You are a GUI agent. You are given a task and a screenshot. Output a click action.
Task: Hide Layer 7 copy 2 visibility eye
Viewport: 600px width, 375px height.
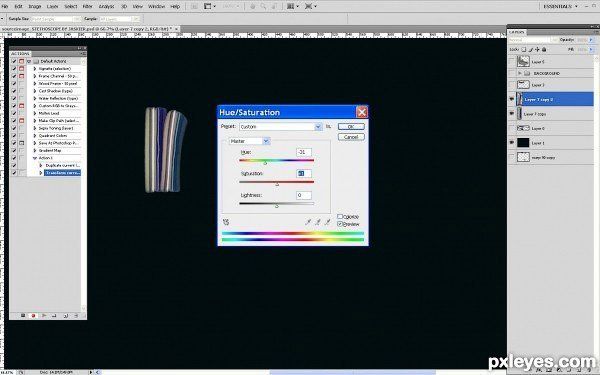click(x=512, y=99)
